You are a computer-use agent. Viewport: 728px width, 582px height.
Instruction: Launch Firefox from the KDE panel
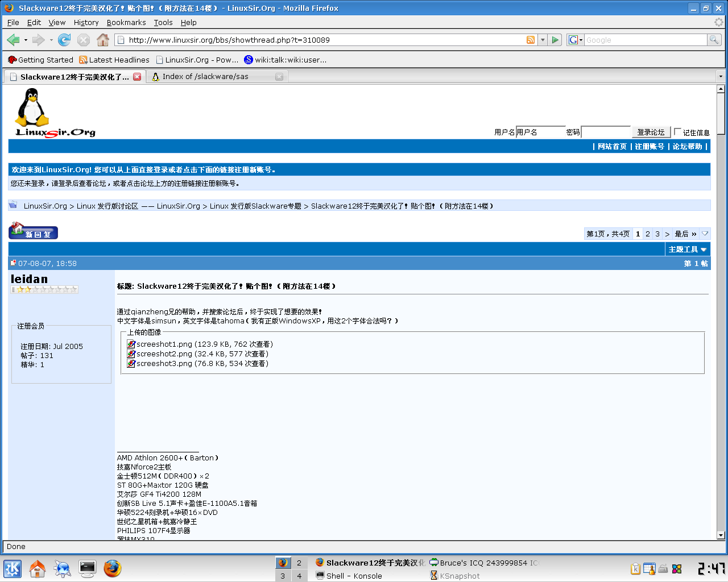click(x=113, y=568)
